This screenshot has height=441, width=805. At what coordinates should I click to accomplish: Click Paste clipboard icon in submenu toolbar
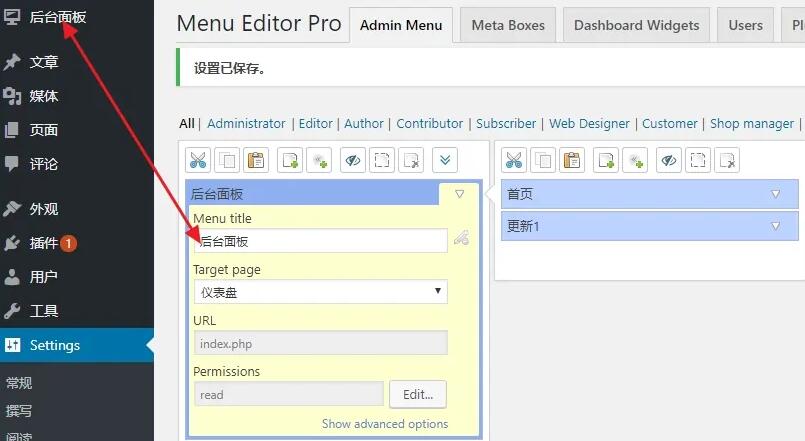pyautogui.click(x=571, y=160)
